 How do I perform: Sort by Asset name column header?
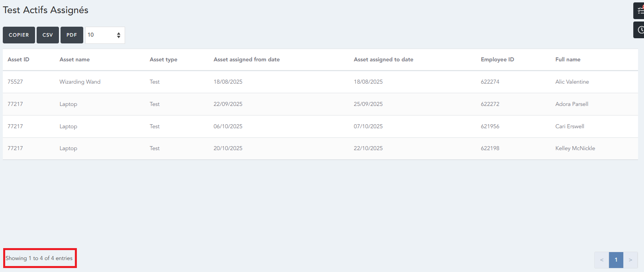74,59
